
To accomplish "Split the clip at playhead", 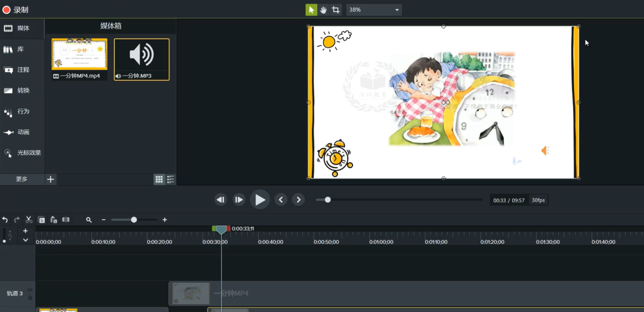I will [66, 220].
